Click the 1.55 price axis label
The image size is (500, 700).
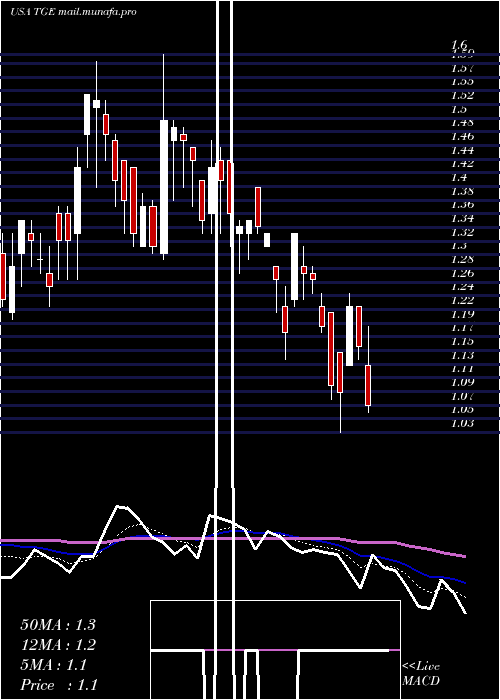(462, 82)
